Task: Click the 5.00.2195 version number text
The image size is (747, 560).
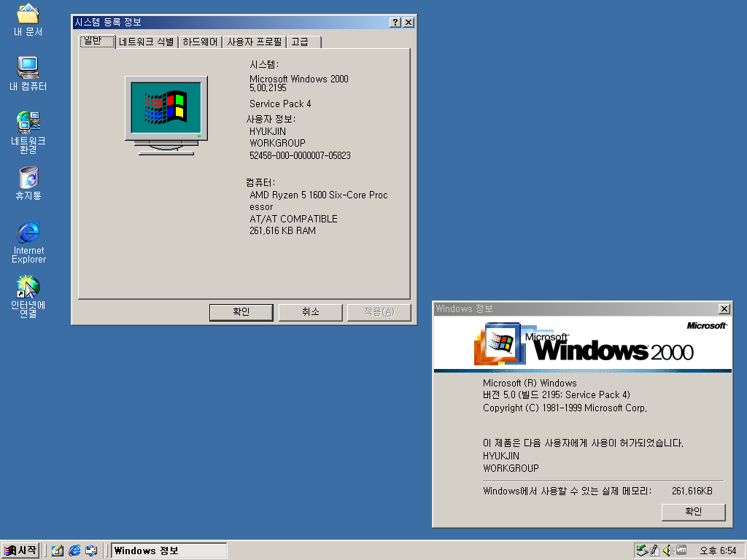Action: 268,88
